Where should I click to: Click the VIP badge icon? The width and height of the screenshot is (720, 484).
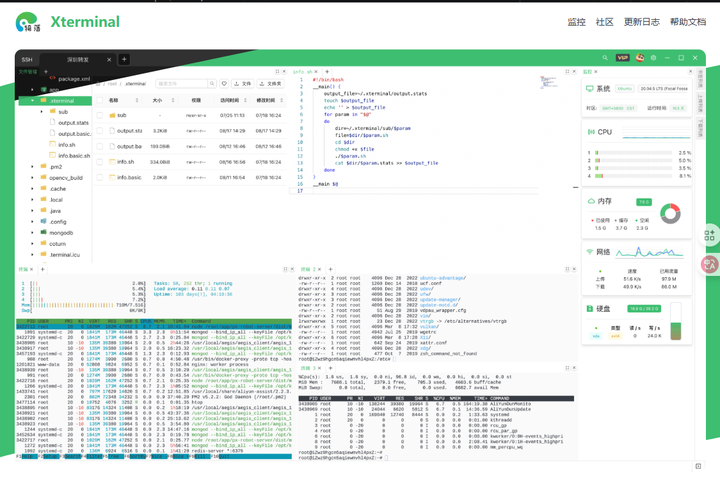[622, 58]
